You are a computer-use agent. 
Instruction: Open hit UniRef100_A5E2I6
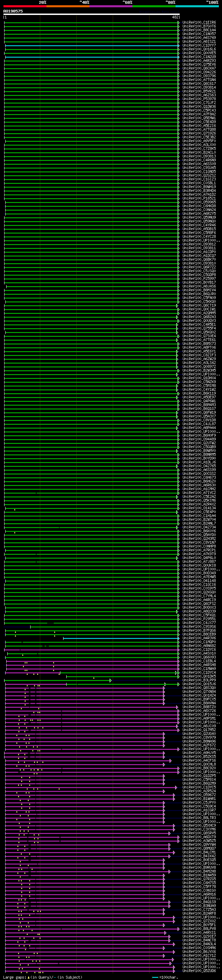point(199,125)
